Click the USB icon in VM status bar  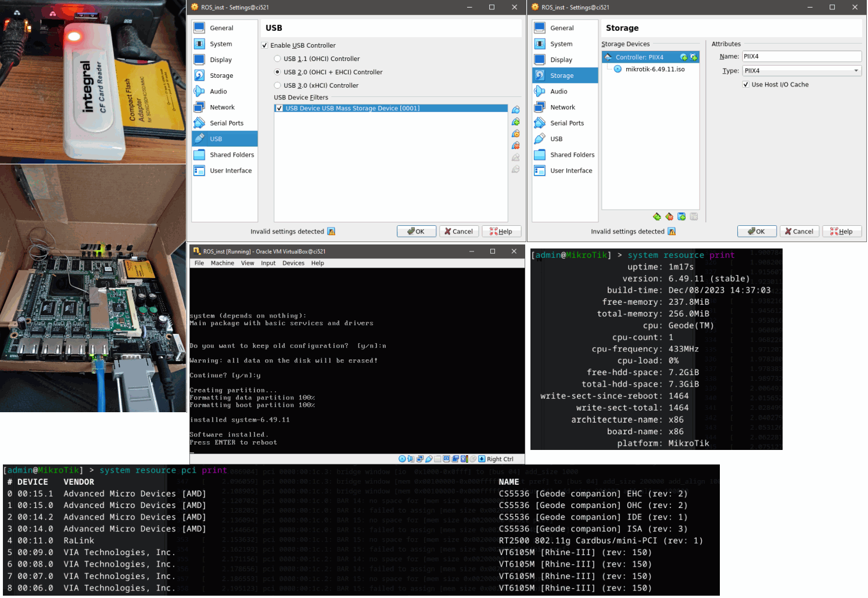(x=429, y=459)
